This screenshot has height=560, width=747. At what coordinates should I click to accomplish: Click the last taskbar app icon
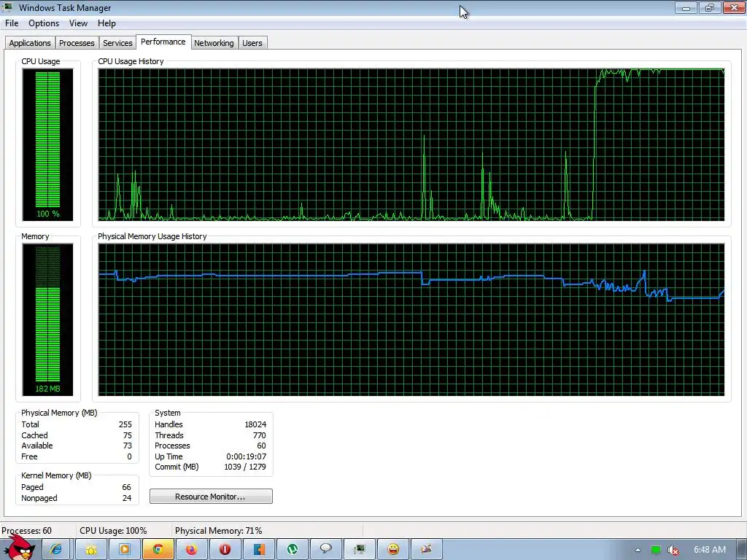[427, 550]
